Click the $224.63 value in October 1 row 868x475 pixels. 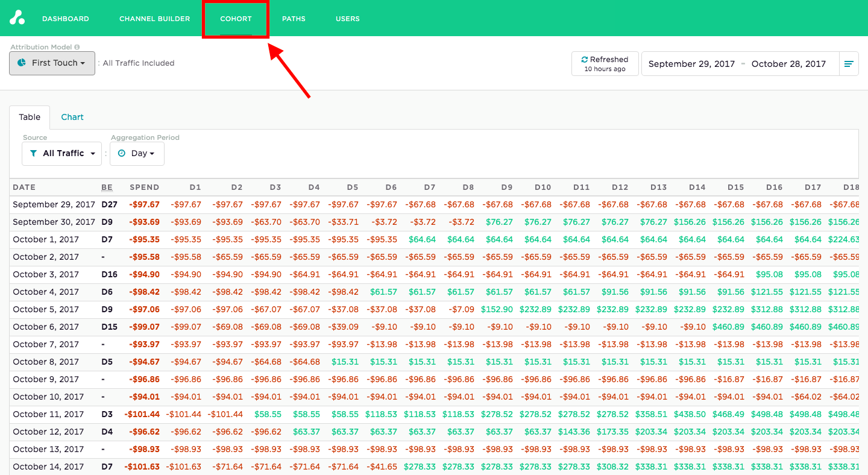click(844, 239)
